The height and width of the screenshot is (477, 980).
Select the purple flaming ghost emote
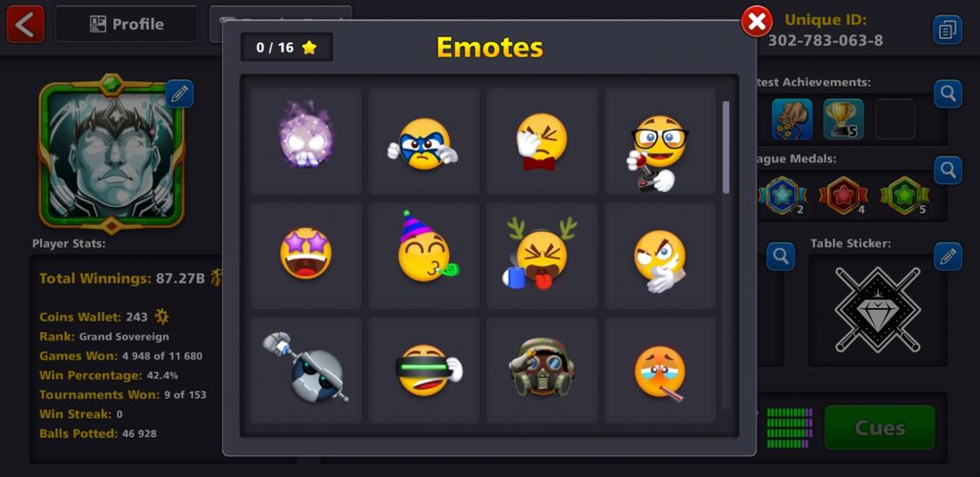pos(306,140)
